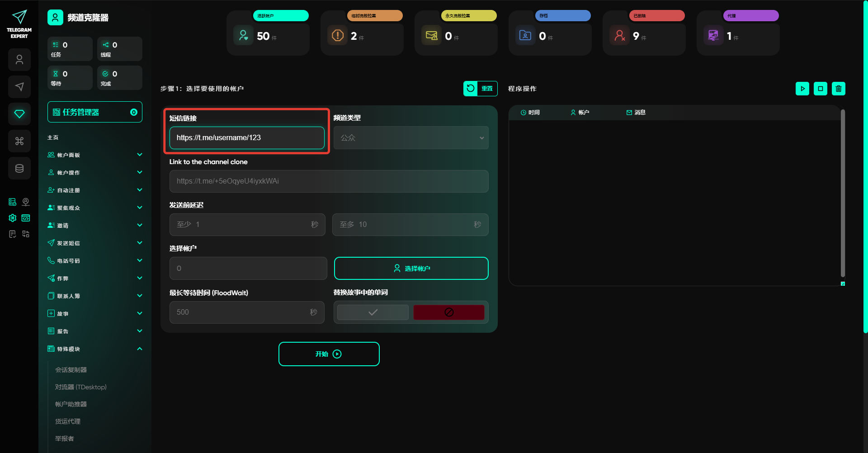Click the play icon in program operations
This screenshot has width=868, height=453.
(802, 89)
